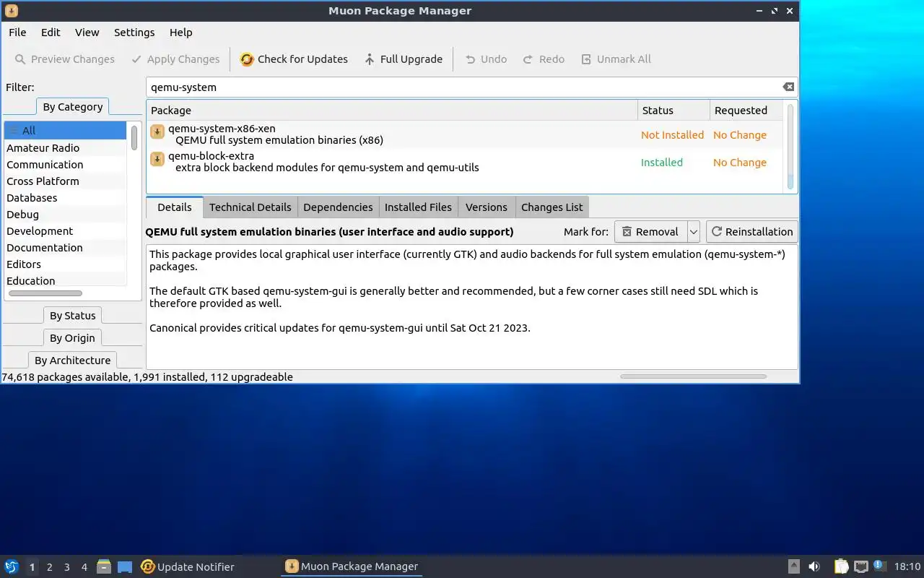Mark package for Reinstallation
This screenshot has height=578, width=924.
click(x=752, y=232)
